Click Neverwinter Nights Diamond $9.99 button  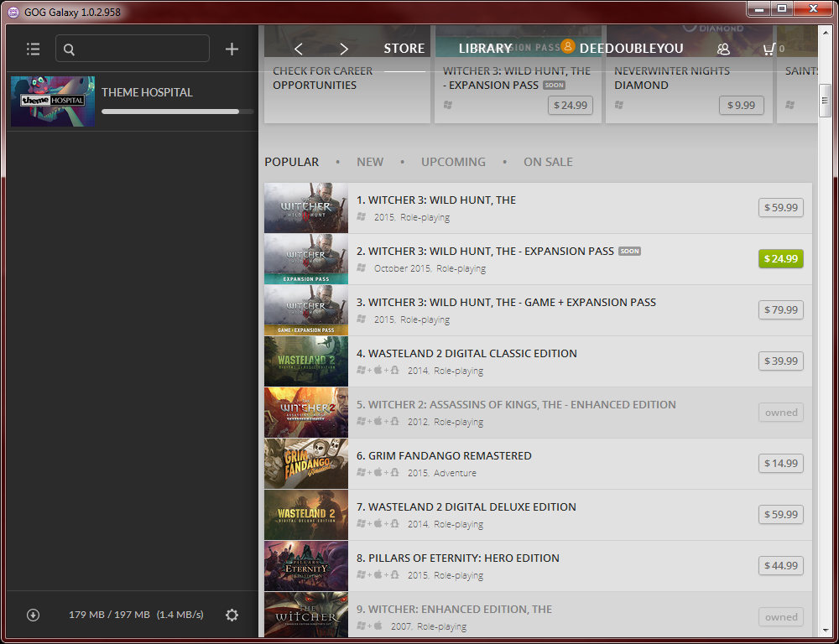pos(741,105)
